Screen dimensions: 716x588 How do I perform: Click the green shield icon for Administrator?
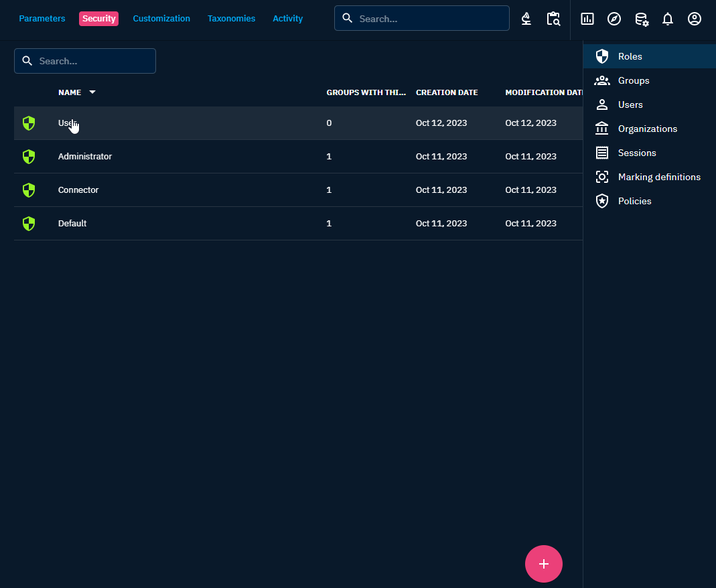29,157
